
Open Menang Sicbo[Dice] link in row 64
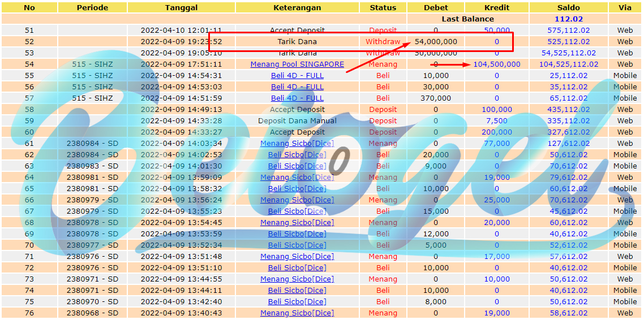pos(297,177)
